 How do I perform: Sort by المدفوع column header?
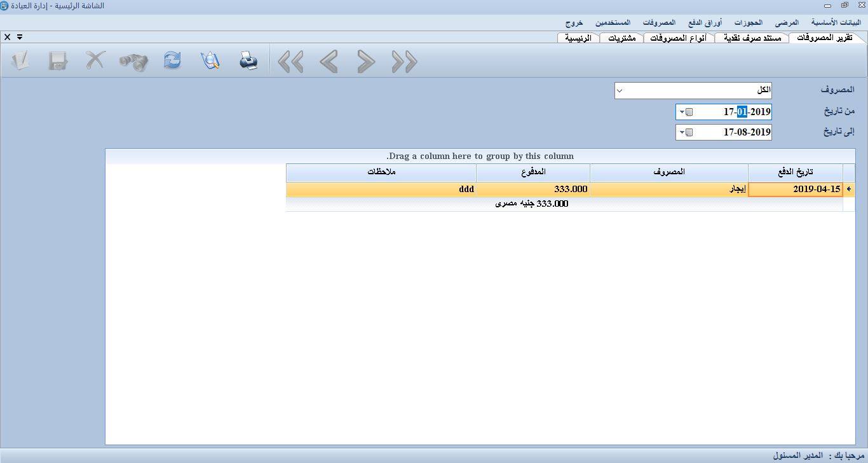pos(532,172)
